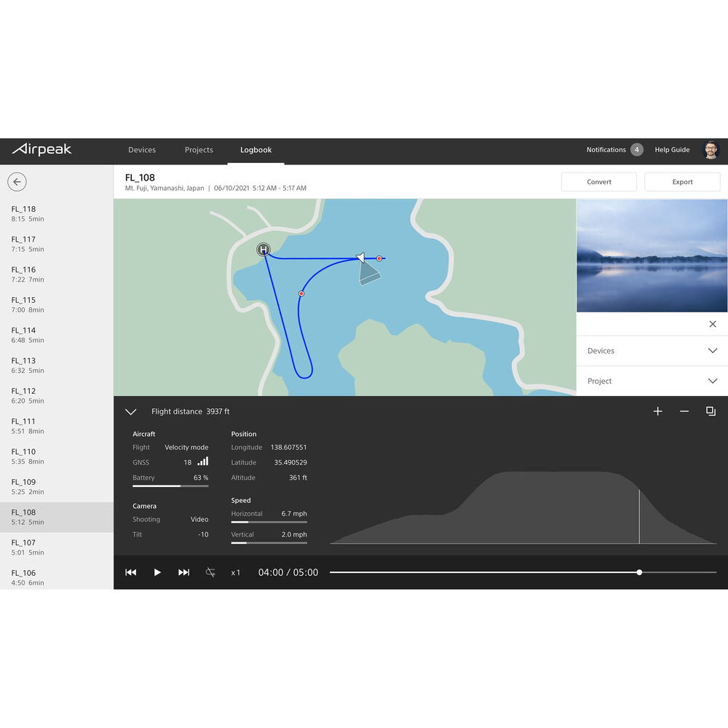The height and width of the screenshot is (728, 728).
Task: Expand the Devices section
Action: click(x=652, y=351)
